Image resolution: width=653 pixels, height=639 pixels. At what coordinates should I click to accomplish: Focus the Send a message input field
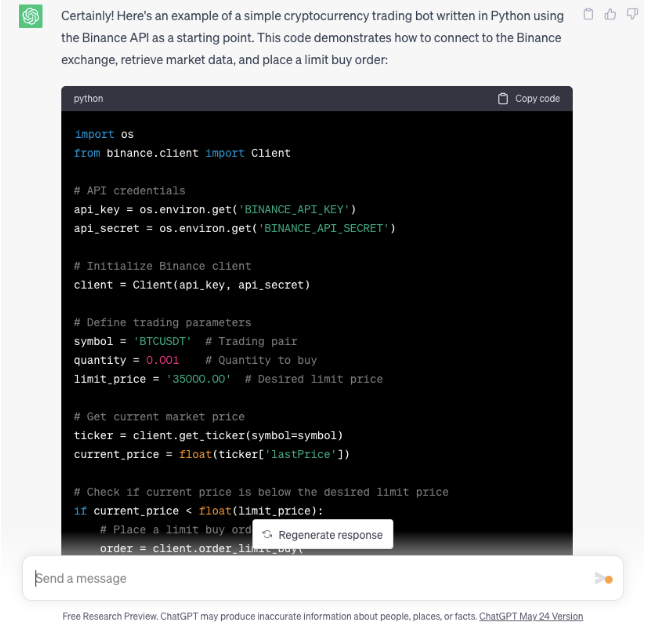pyautogui.click(x=300, y=578)
